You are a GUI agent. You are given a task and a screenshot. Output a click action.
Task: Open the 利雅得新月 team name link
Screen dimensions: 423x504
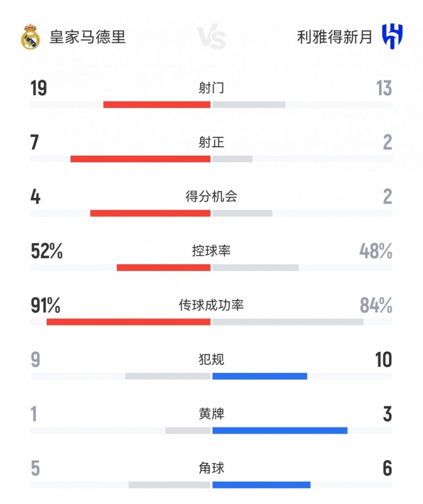(x=335, y=37)
